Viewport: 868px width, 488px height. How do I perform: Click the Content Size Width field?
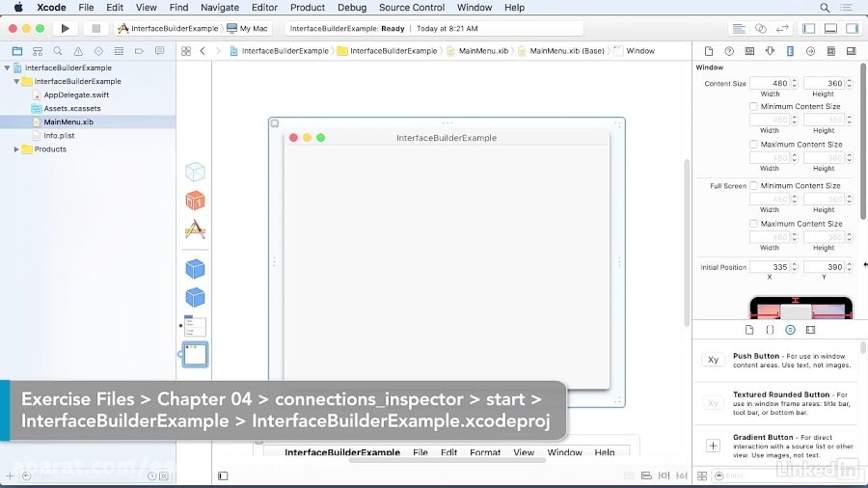770,83
